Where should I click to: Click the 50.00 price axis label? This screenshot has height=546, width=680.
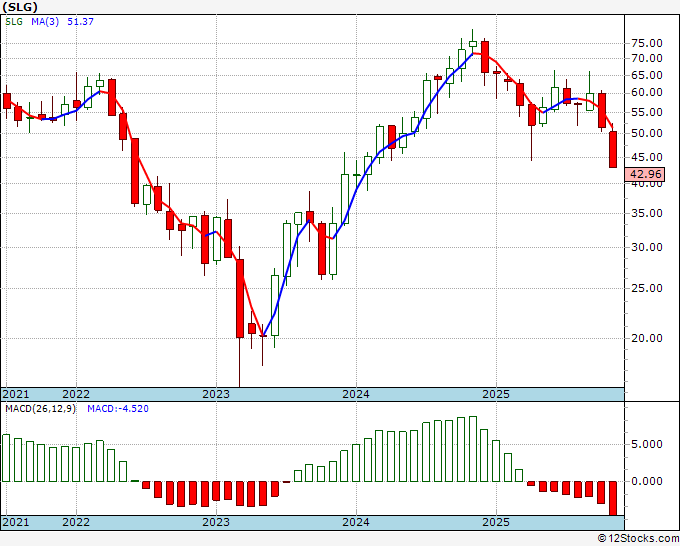coord(647,134)
